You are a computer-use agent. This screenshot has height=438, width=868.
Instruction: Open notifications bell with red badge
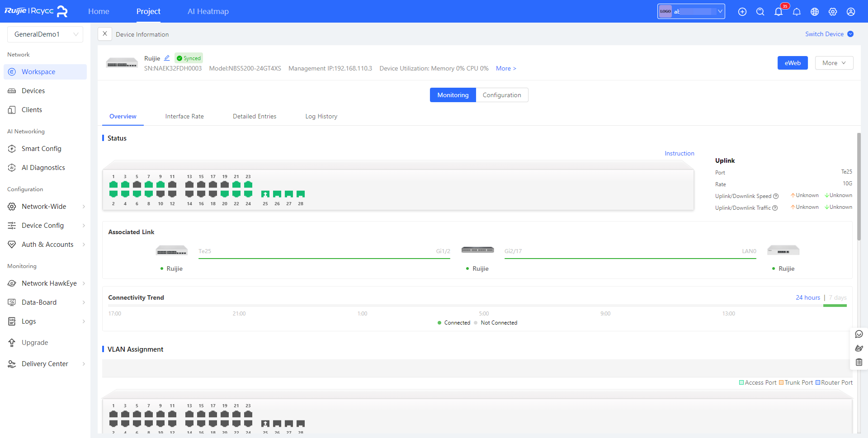(778, 12)
